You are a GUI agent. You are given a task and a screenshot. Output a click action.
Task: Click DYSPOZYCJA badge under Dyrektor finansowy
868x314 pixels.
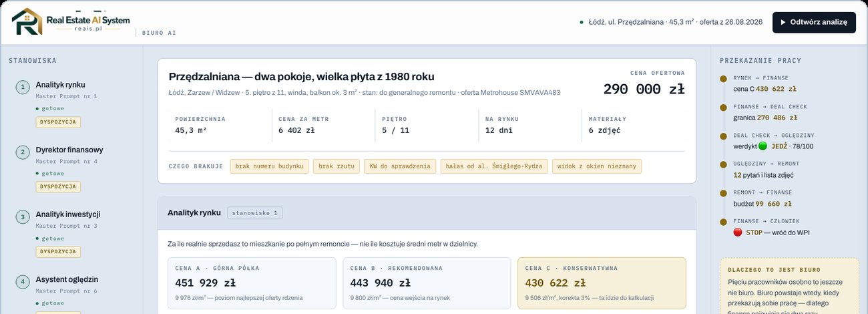(x=58, y=187)
